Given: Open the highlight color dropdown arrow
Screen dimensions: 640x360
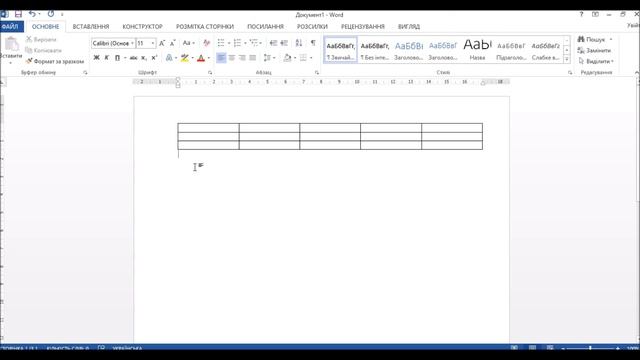Looking at the screenshot, I should point(193,58).
